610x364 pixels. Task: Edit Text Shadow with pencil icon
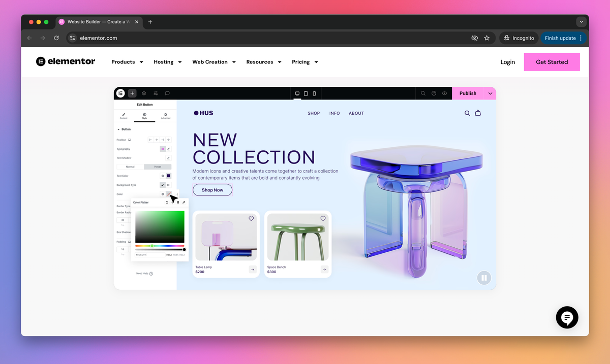coord(169,158)
